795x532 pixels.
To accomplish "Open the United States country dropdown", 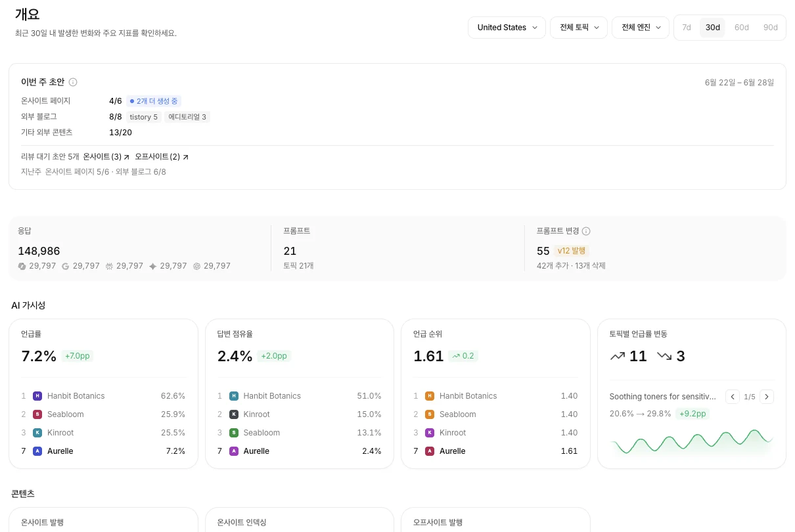I will tap(507, 28).
